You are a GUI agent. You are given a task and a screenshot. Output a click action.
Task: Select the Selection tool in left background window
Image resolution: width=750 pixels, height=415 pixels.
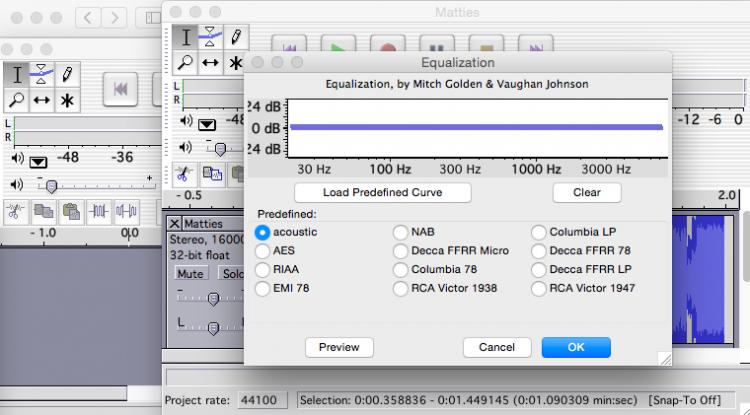[x=16, y=75]
